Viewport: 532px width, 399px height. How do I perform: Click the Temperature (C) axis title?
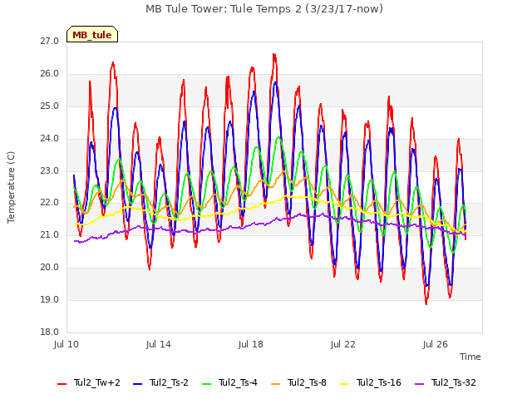click(11, 187)
